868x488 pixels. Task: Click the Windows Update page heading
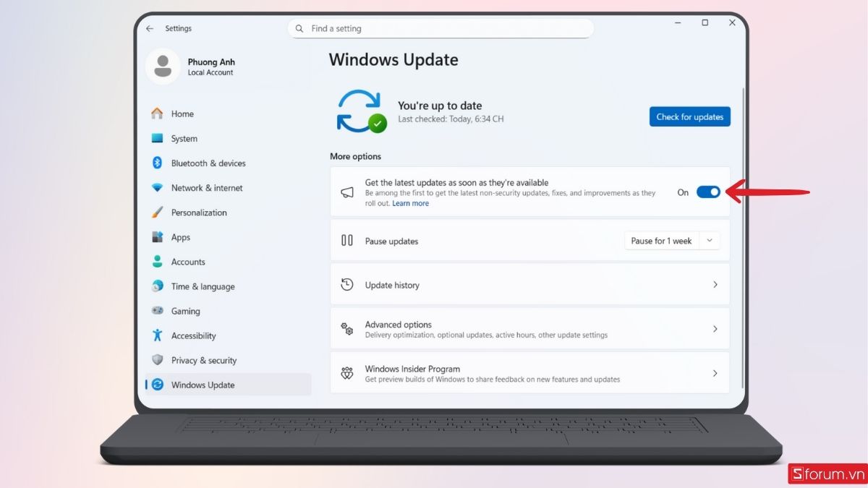[393, 59]
